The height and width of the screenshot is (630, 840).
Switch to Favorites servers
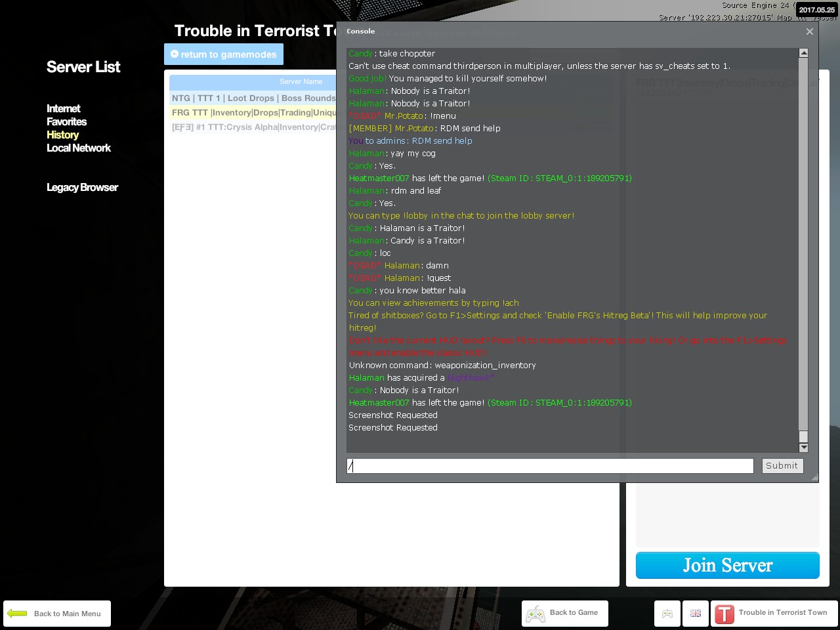click(66, 122)
